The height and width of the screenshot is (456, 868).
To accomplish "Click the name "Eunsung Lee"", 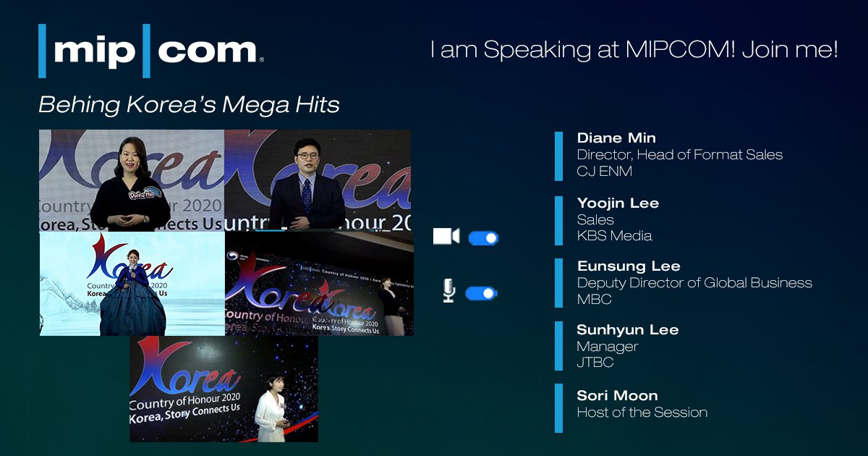I will point(629,266).
